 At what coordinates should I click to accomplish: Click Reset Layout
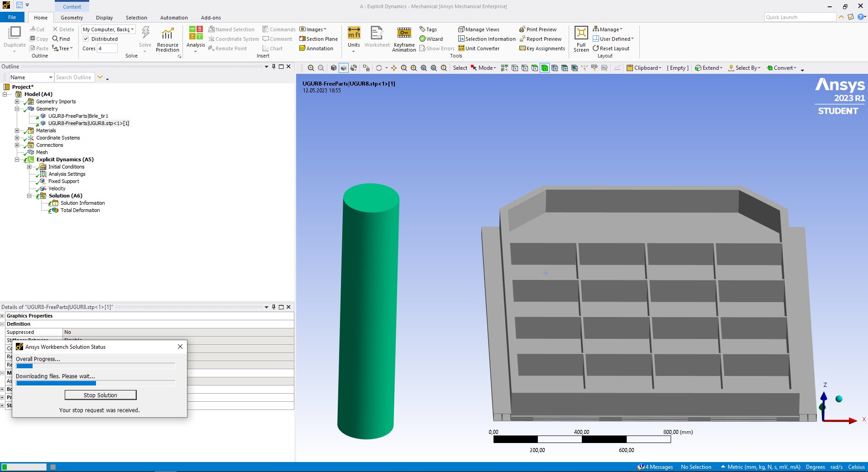point(611,48)
